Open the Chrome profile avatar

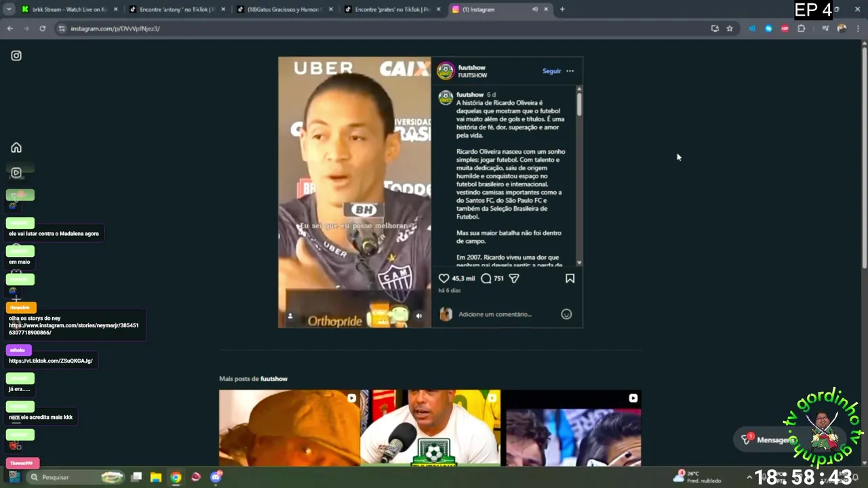point(842,28)
